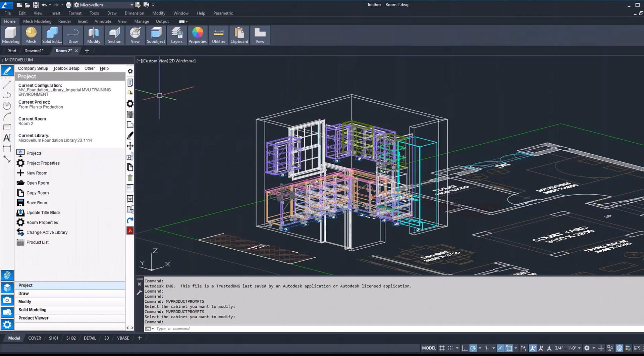
Task: Select the Aligned Dimension tool in sidebar
Action: tap(7, 159)
